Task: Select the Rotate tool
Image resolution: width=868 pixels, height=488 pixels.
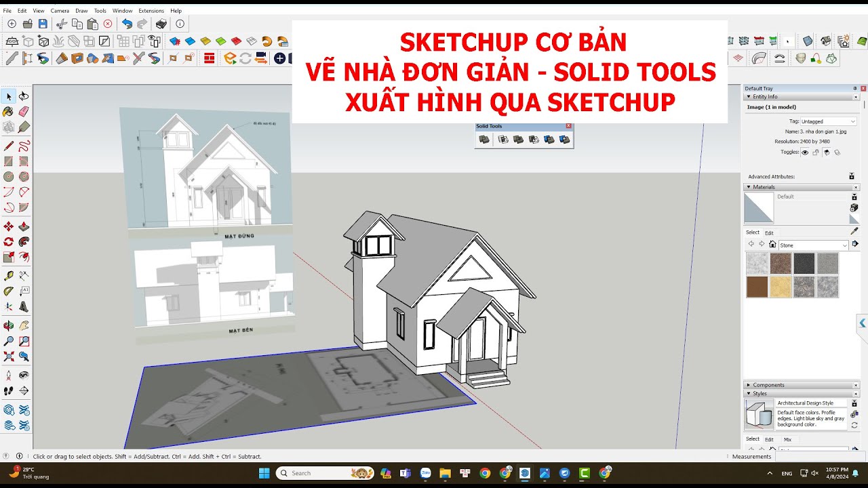Action: point(9,242)
